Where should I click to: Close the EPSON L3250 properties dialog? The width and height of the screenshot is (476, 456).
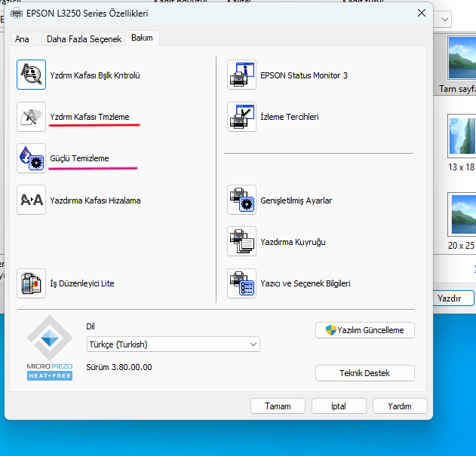coord(422,13)
